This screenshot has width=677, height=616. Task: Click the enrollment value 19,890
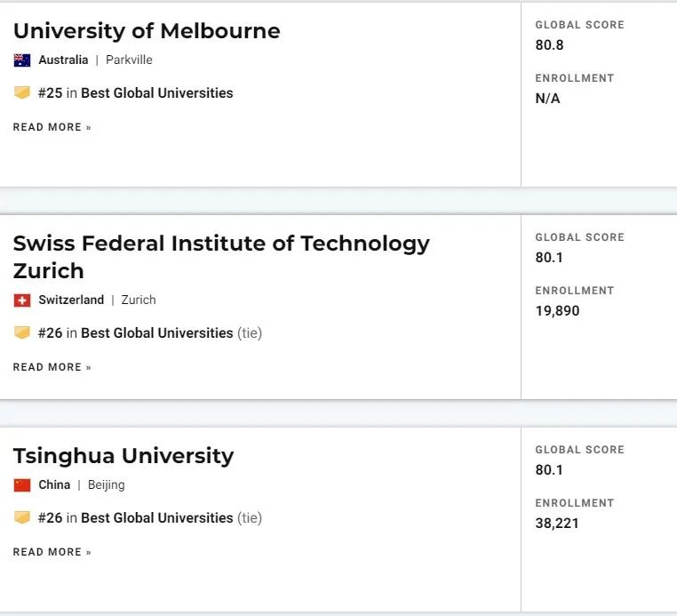pyautogui.click(x=557, y=311)
